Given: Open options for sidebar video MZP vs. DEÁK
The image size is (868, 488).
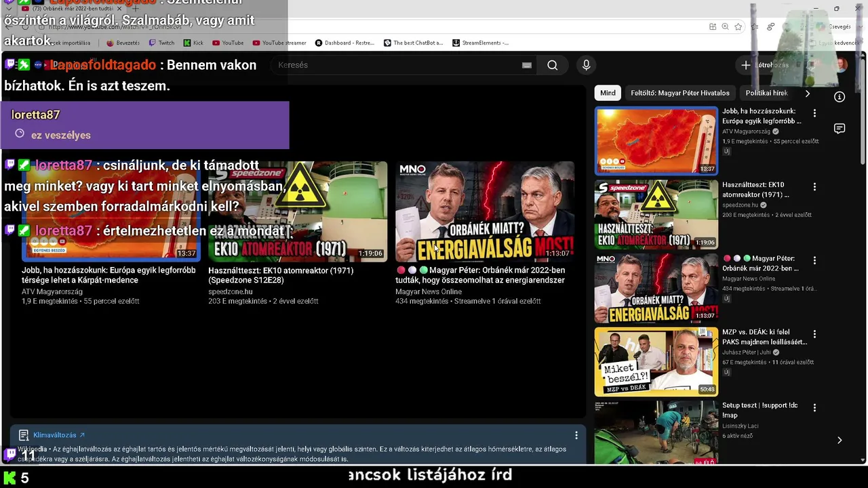Looking at the screenshot, I should [x=814, y=334].
